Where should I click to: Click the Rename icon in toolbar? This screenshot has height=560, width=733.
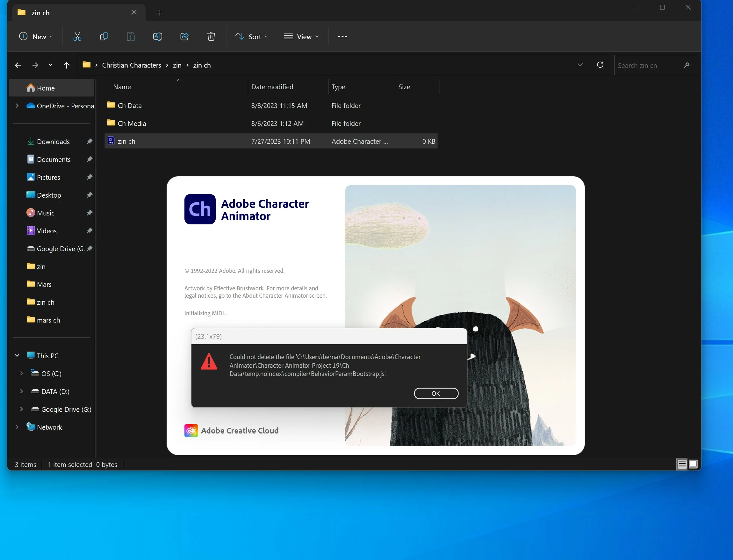(158, 37)
